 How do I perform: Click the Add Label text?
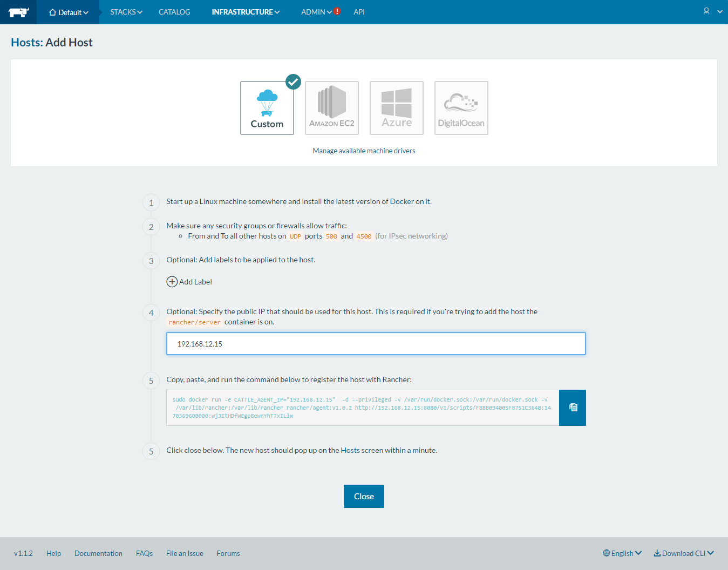[195, 282]
